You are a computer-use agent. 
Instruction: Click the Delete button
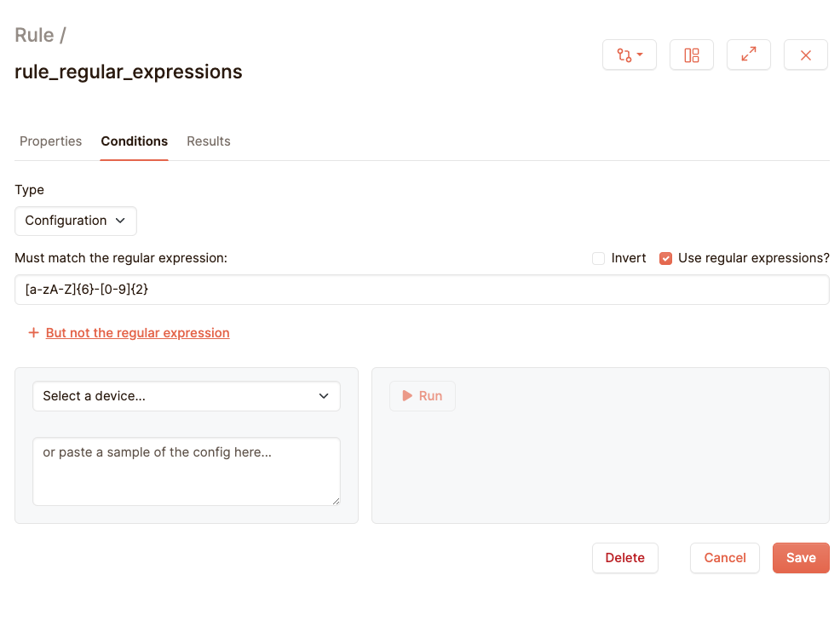624,558
